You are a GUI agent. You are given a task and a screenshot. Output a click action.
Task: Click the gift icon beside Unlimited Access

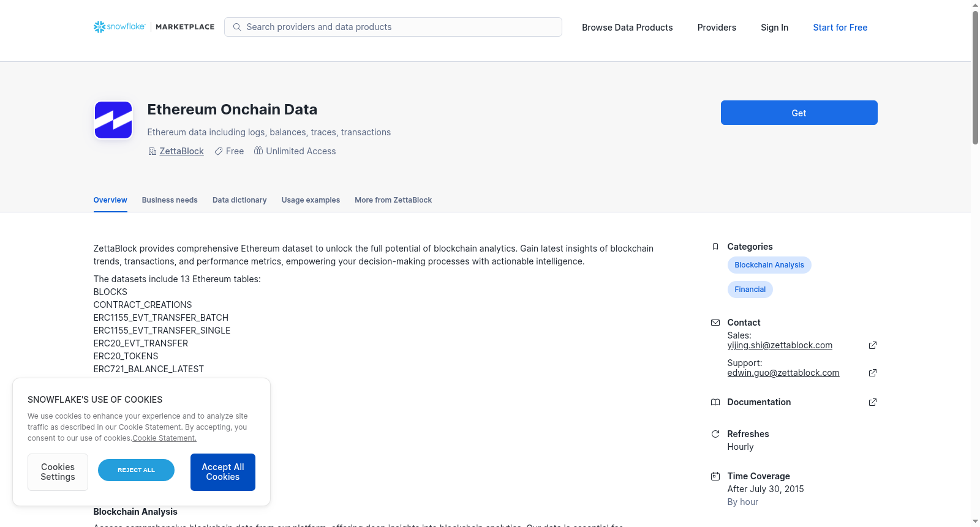click(258, 151)
